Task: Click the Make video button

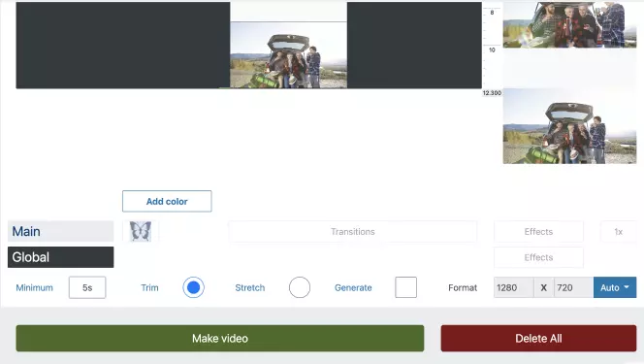Action: 220,338
